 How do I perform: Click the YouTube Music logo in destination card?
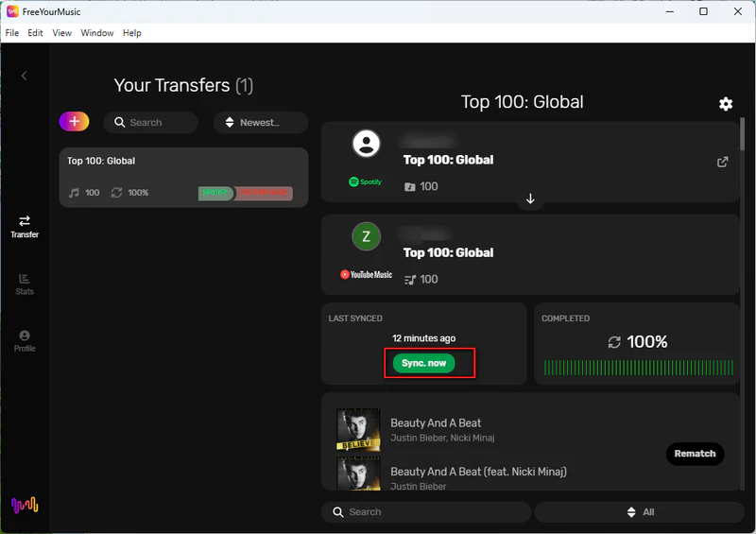coord(366,274)
